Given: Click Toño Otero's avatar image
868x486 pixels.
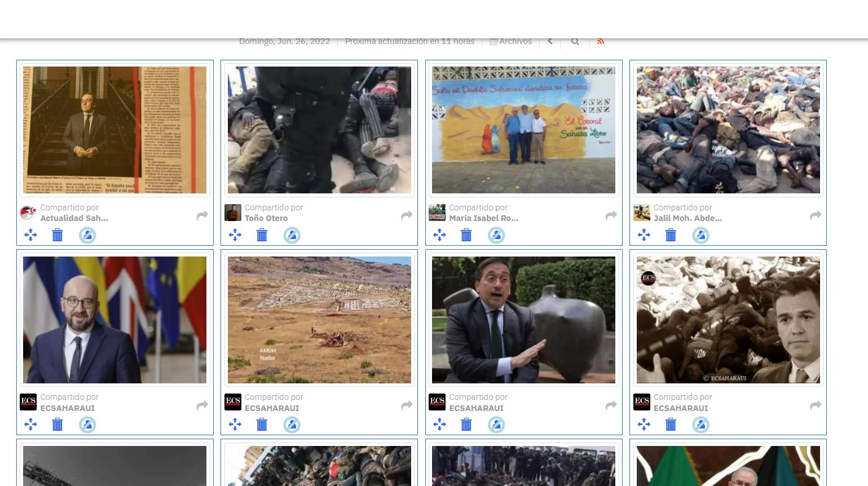Looking at the screenshot, I should (x=233, y=213).
